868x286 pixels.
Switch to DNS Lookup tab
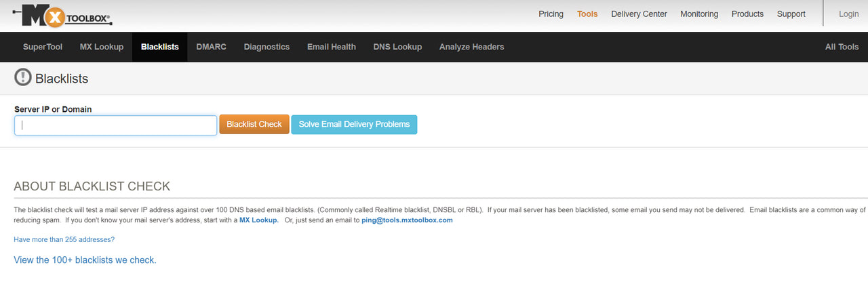tap(397, 47)
